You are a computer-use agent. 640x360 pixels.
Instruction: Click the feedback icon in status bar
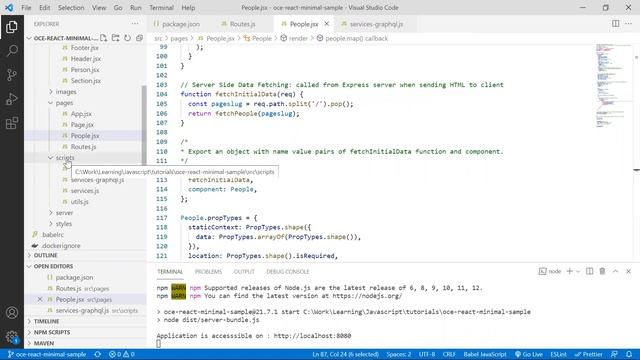(x=614, y=354)
